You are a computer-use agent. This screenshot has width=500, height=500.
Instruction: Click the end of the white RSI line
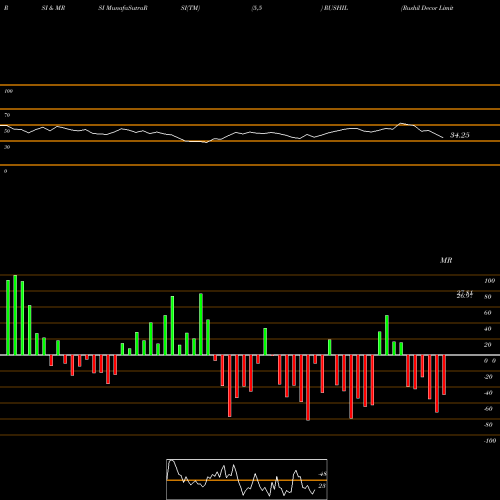click(x=443, y=137)
